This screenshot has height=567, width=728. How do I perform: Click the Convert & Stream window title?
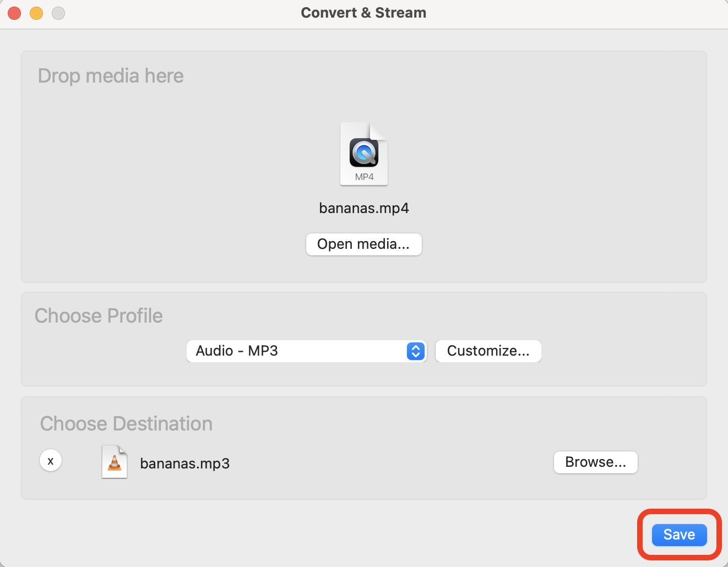(363, 12)
